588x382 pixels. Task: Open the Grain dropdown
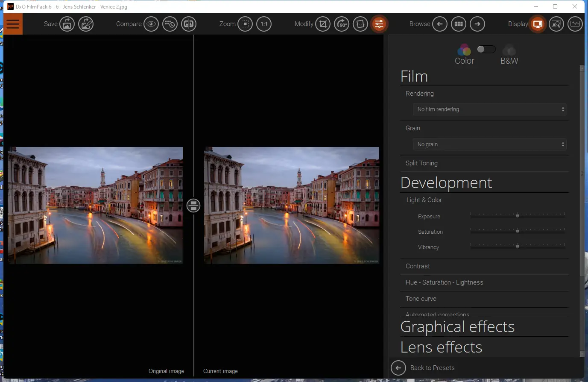pyautogui.click(x=489, y=144)
